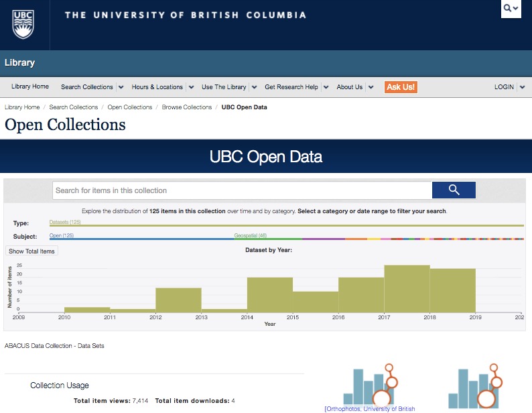Viewport: 532px width, 413px height.
Task: Expand the Search Collections dropdown arrow
Action: (121, 87)
